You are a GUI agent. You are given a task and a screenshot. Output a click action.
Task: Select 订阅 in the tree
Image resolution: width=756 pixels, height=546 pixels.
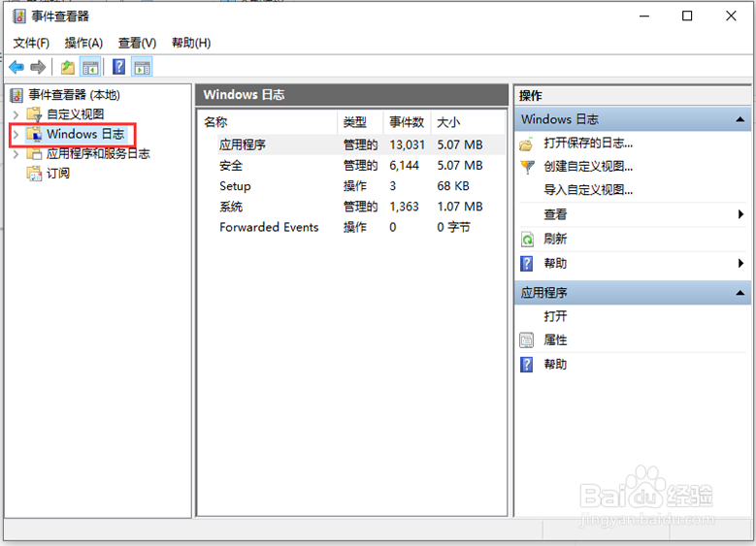point(58,174)
